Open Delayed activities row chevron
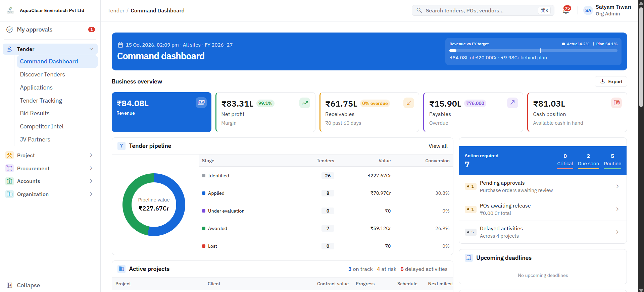Image resolution: width=644 pixels, height=292 pixels. [617, 232]
